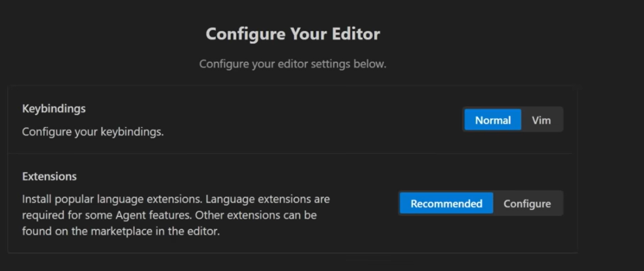Click "required for some Agent features" line

[x=107, y=215]
